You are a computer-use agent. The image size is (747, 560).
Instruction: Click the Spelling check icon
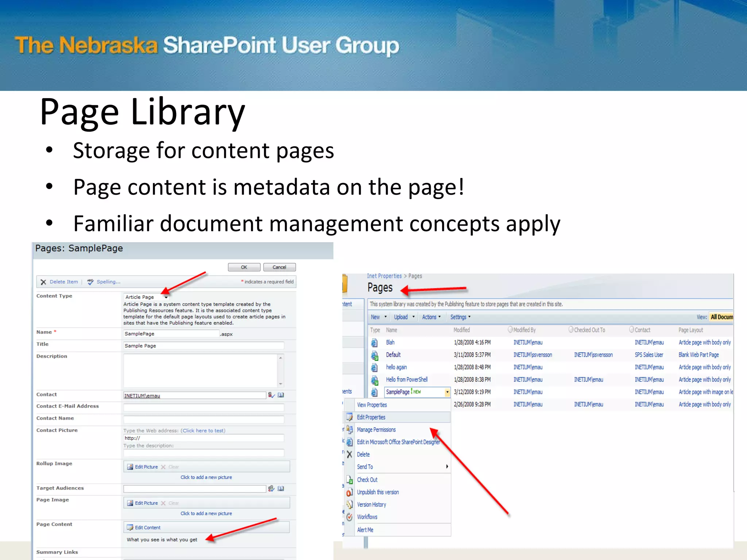pos(90,282)
